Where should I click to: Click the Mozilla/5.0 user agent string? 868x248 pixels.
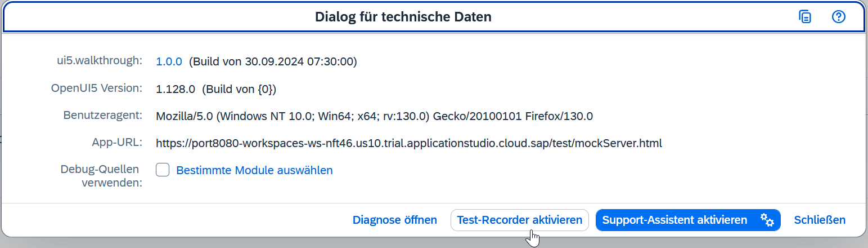click(375, 116)
